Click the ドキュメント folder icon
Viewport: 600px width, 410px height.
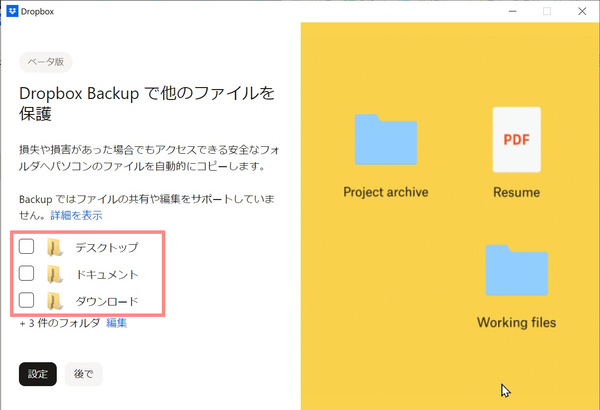[x=55, y=274]
